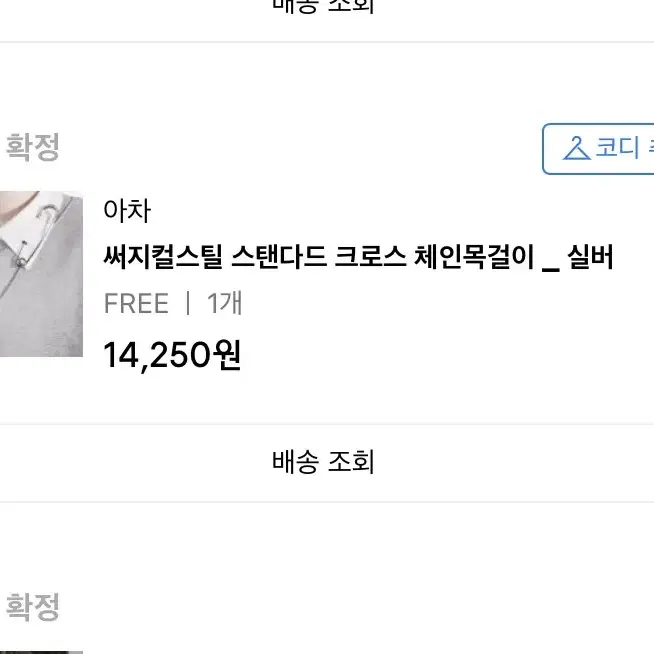Viewport: 654px width, 654px height.
Task: Open the dark thumbnail cut off at the bottom
Action: click(x=41, y=652)
